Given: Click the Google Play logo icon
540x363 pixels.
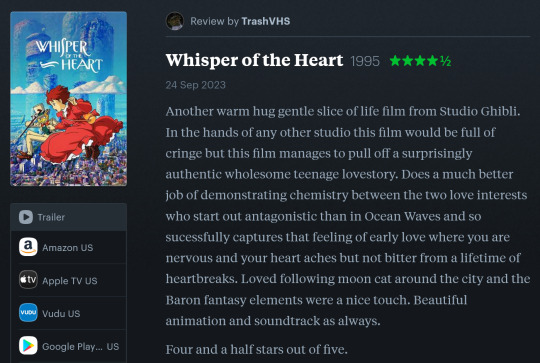Looking at the screenshot, I should point(28,345).
